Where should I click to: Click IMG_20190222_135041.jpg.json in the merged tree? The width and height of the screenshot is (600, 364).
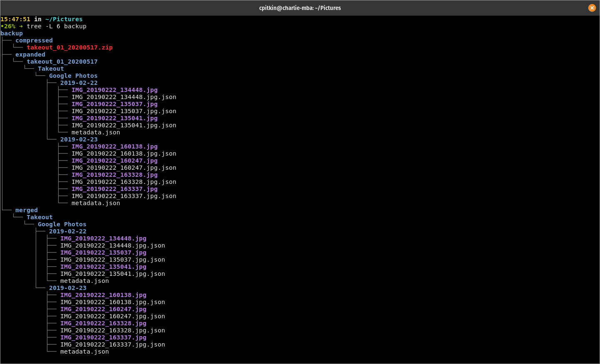pos(113,274)
